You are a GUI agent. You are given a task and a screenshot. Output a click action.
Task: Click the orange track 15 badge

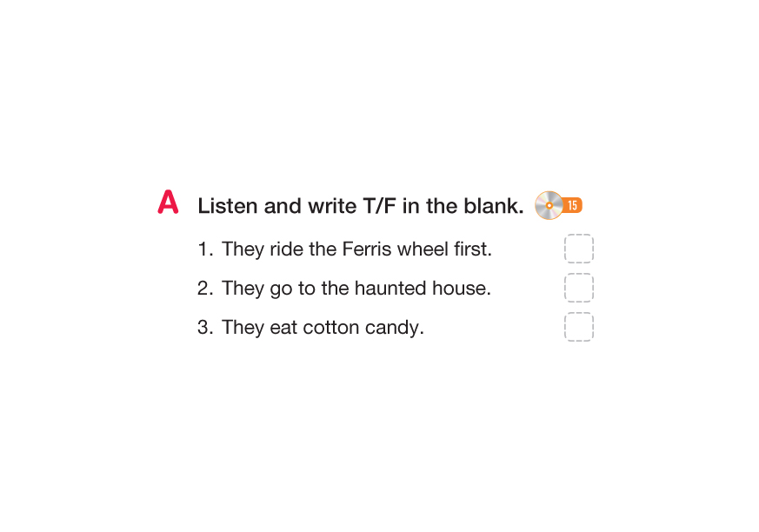click(x=572, y=205)
